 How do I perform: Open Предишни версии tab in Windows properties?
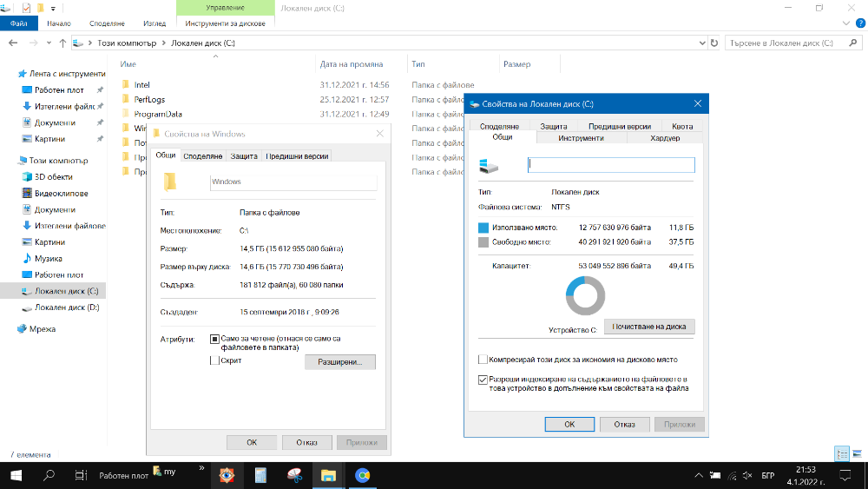[x=297, y=156]
